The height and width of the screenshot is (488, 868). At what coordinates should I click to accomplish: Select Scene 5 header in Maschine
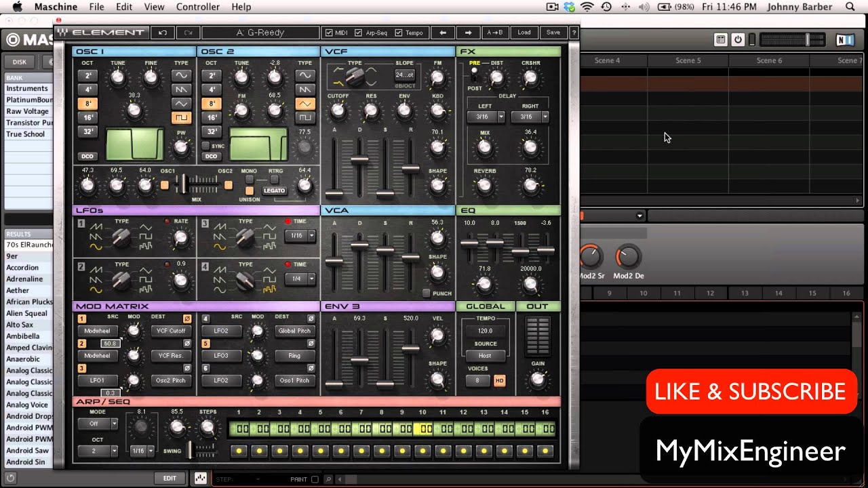688,60
